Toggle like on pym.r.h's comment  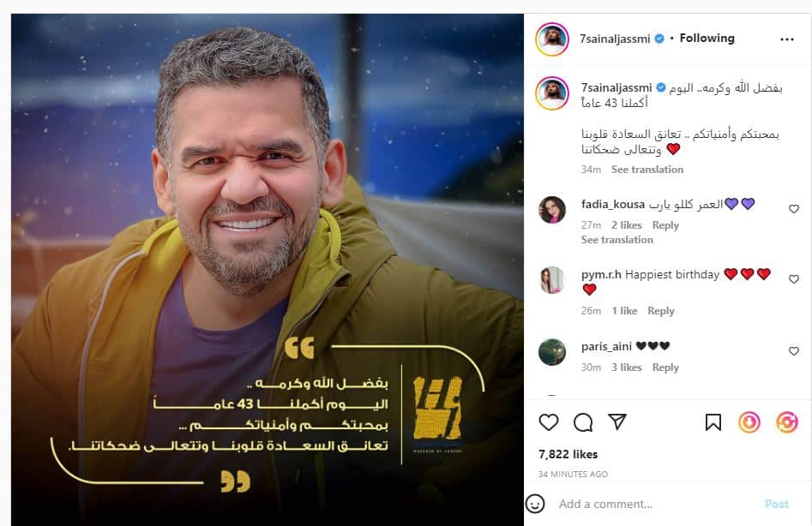(794, 278)
